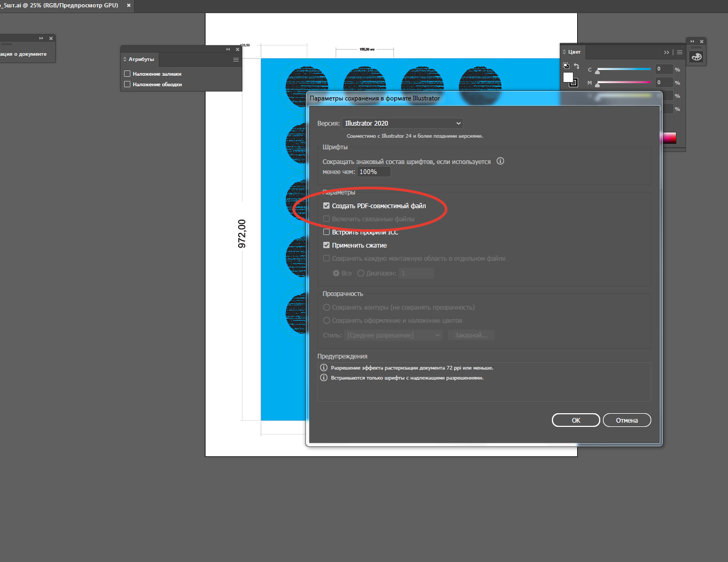728x562 pixels.
Task: Click the font subset percentage field 100%
Action: (374, 172)
